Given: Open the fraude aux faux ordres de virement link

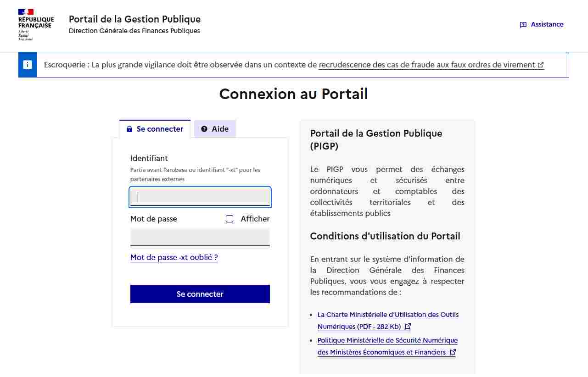Looking at the screenshot, I should 431,65.
